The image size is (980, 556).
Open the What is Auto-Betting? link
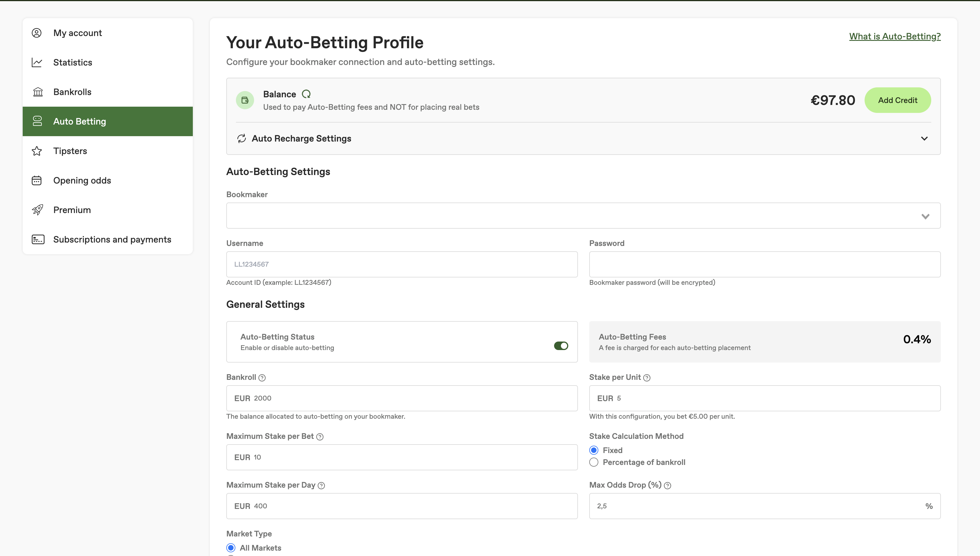(895, 36)
